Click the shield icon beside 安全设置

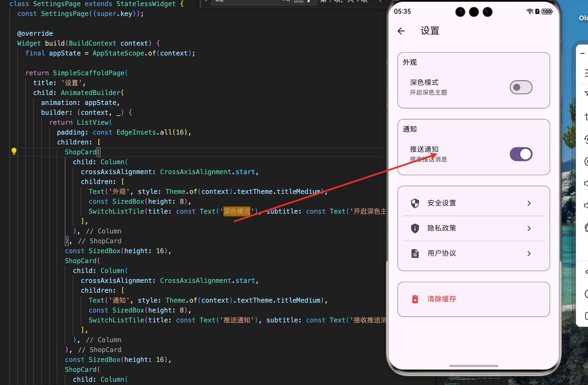pos(415,203)
